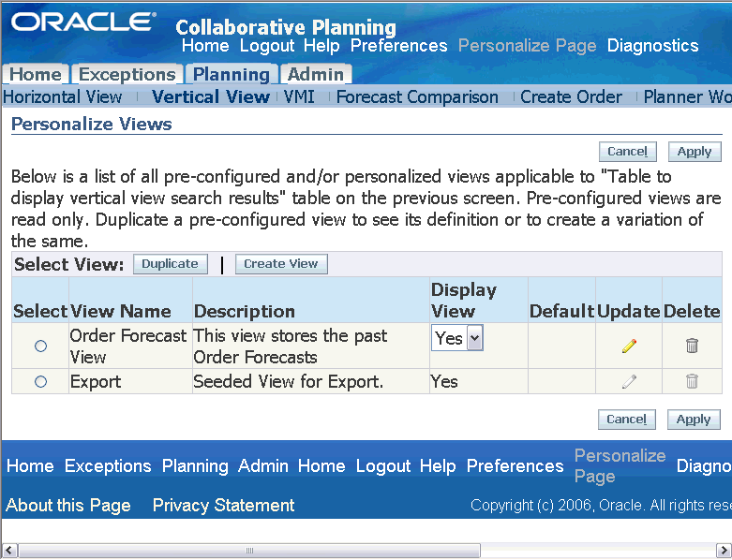Open the About this Page link

coord(68,505)
